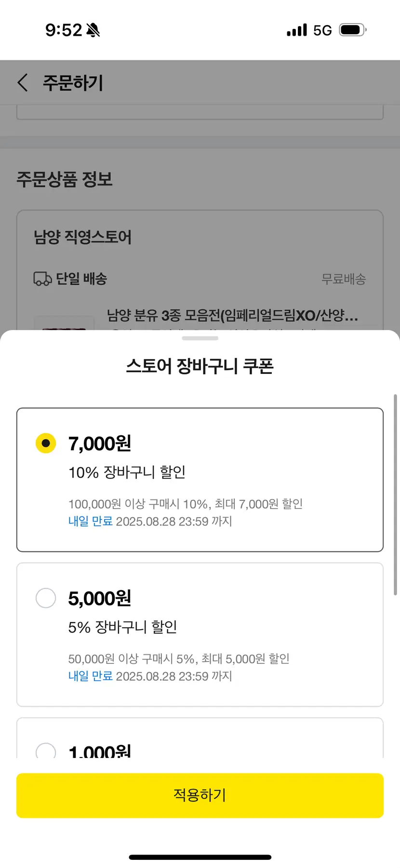
Task: Tap the coupon list scrollbar
Action: (395, 495)
